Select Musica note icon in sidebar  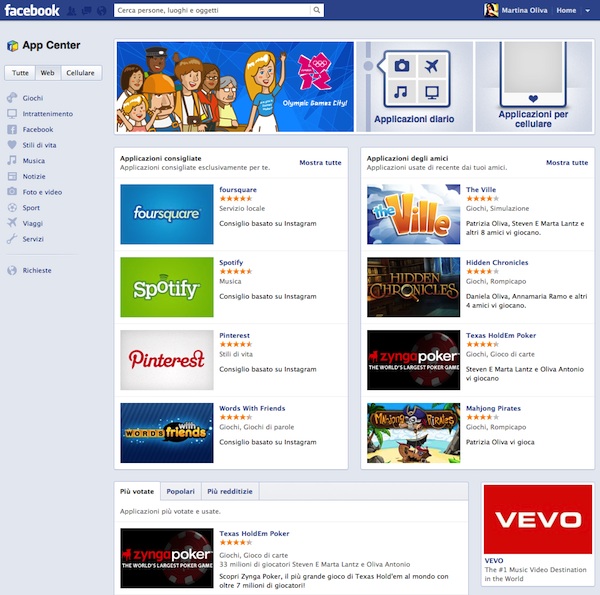click(x=12, y=160)
